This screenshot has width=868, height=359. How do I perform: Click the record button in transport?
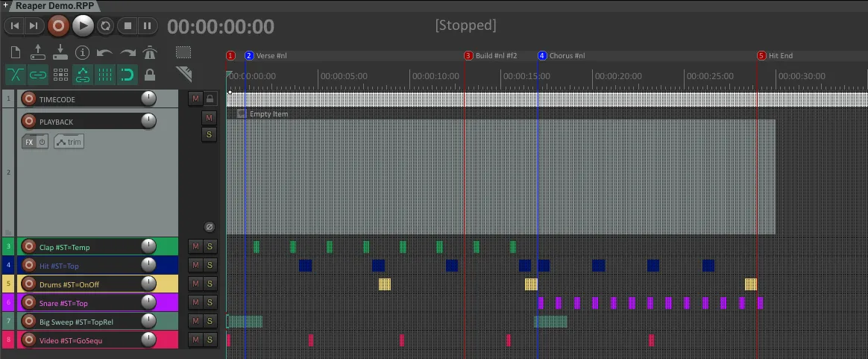tap(58, 26)
